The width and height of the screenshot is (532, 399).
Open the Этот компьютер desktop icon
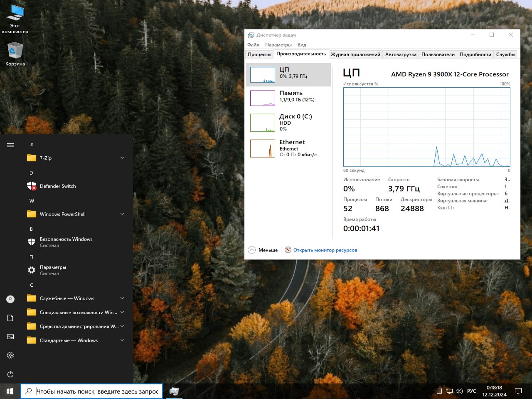pos(15,20)
